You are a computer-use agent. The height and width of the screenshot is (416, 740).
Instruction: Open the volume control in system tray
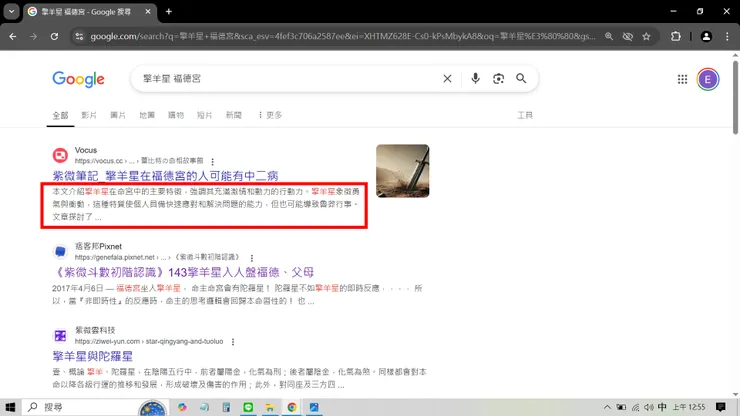[x=649, y=407]
